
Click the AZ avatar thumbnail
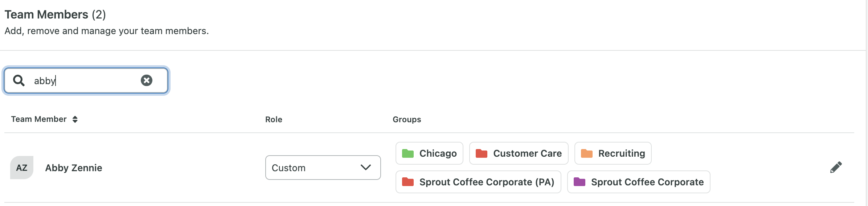tap(22, 168)
